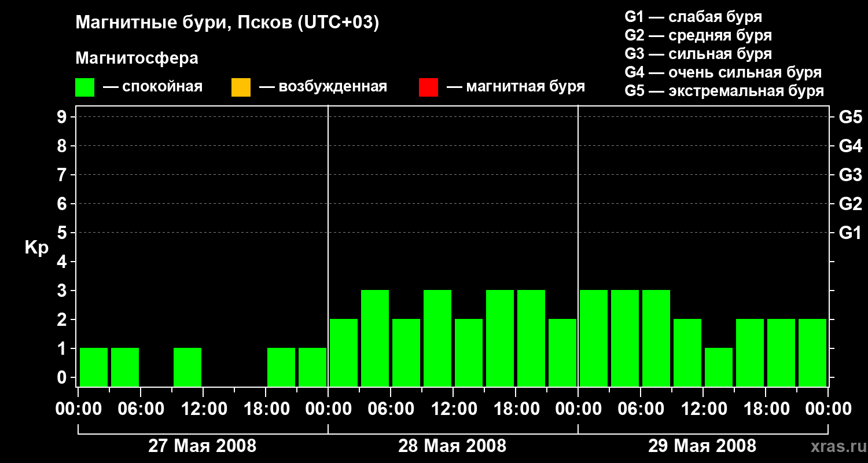Image resolution: width=868 pixels, height=463 pixels.
Task: Click the '— возбужденная' legend label
Action: click(x=323, y=87)
